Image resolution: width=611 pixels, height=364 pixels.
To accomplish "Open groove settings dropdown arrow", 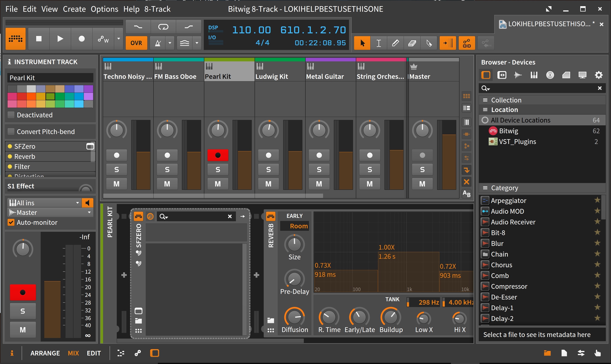I will [x=197, y=43].
